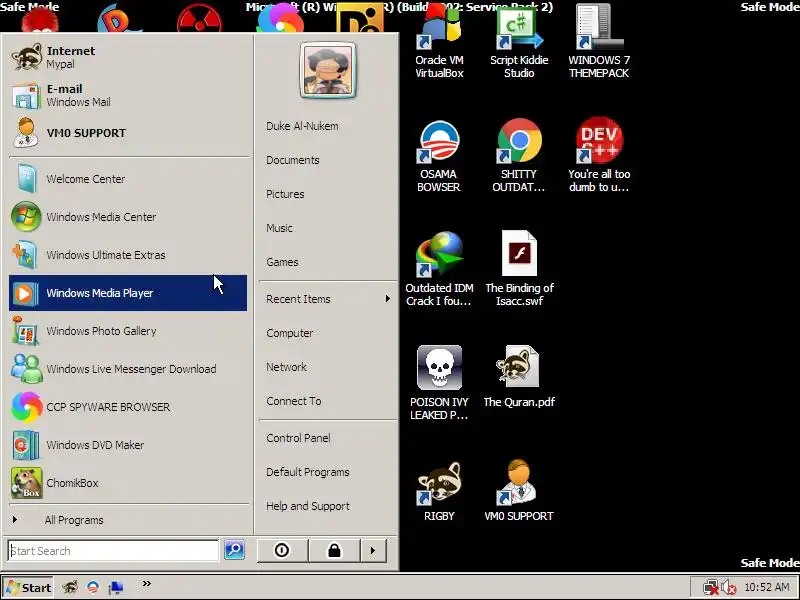Click the raccoon quick launch icon
Image resolution: width=800 pixels, height=600 pixels.
tap(70, 587)
